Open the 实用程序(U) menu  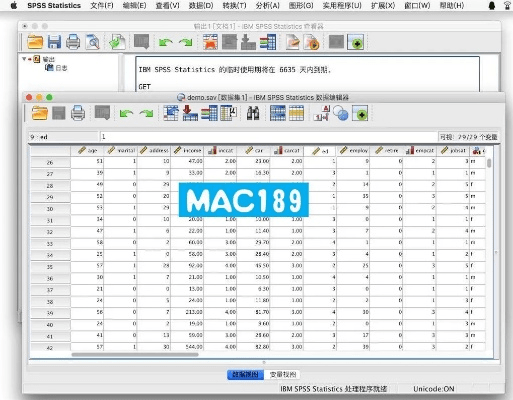342,5
